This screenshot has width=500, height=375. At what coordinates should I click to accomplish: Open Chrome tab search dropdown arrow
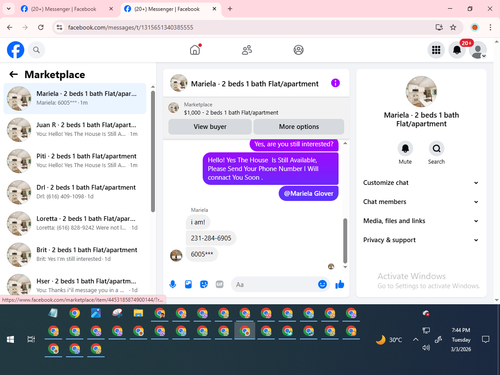click(x=9, y=9)
